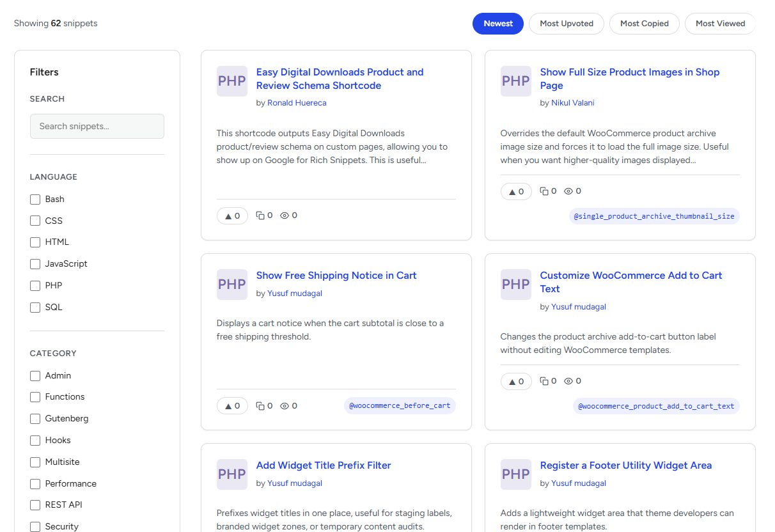
Task: Upvote the Show Full Size Product Images snippet
Action: [516, 192]
